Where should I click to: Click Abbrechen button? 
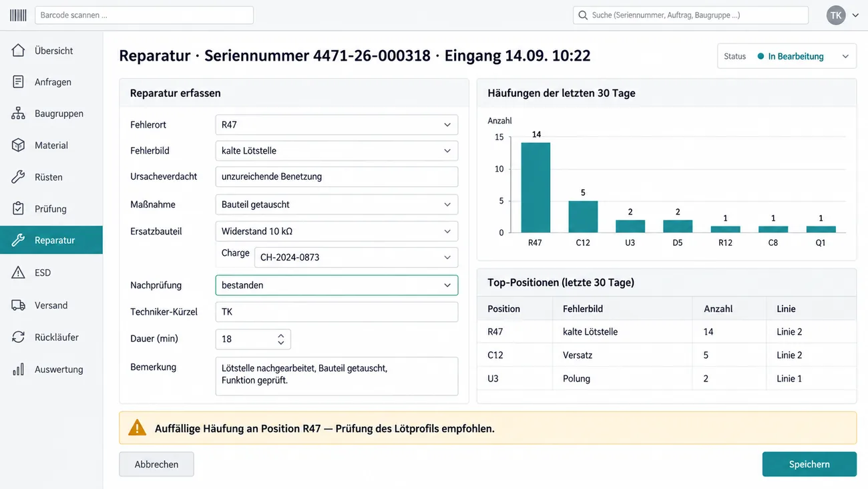coord(156,464)
